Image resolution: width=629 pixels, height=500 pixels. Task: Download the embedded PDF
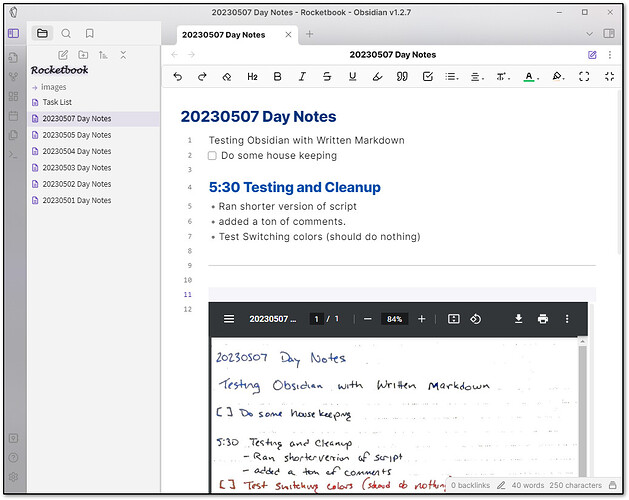pos(518,319)
